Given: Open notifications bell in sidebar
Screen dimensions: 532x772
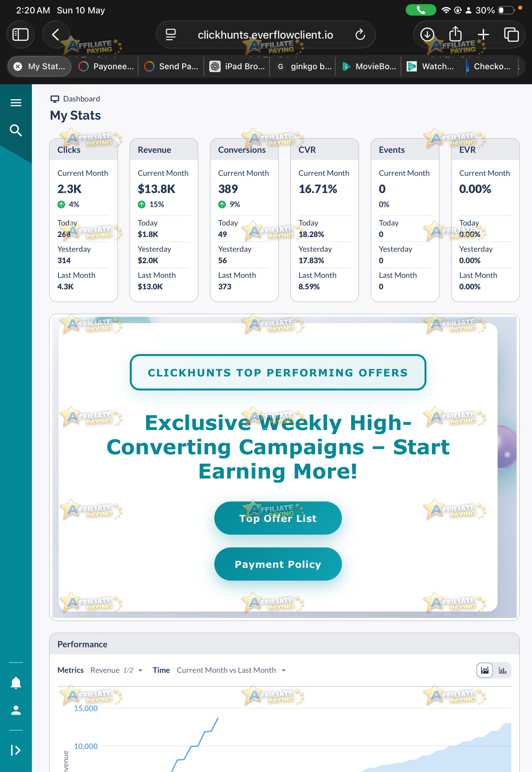Looking at the screenshot, I should point(16,683).
